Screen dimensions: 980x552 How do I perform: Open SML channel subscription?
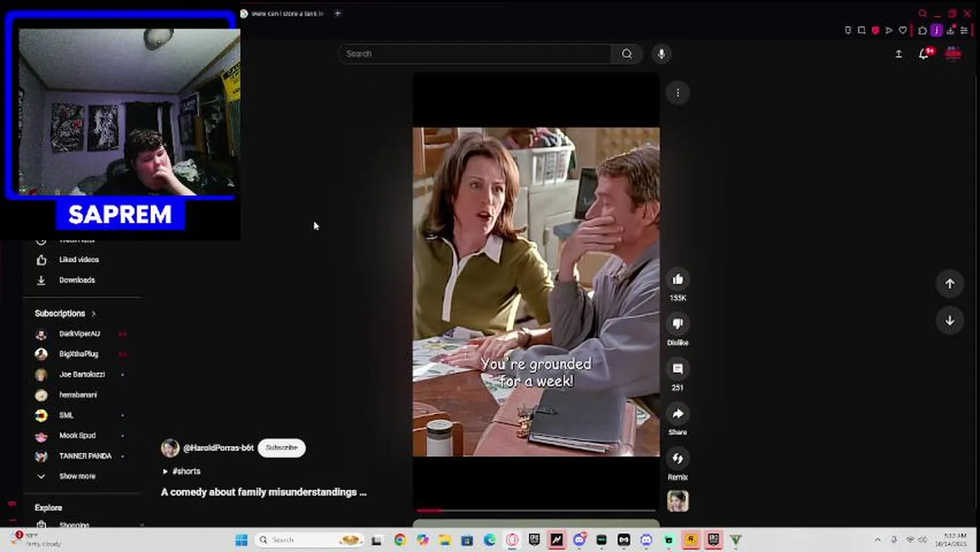click(67, 416)
